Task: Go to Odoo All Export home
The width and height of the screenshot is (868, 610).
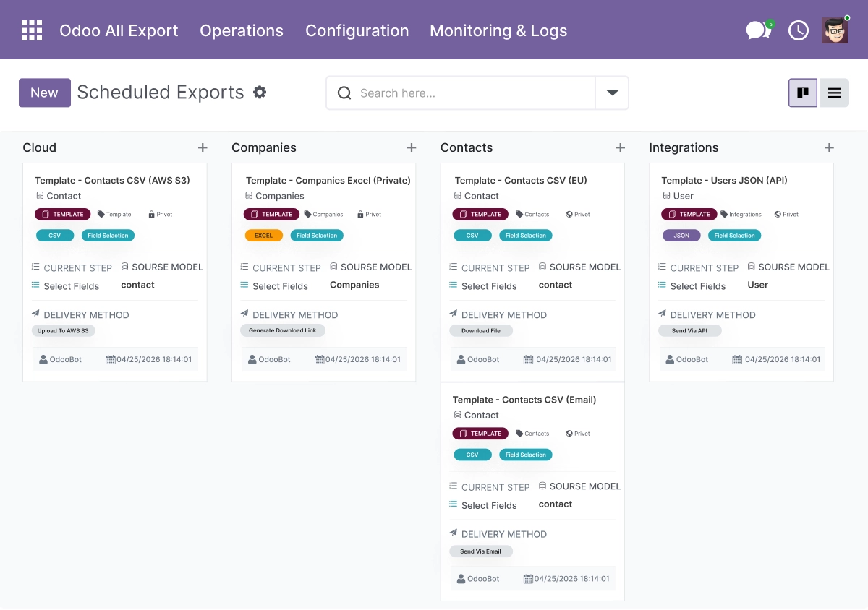Action: (x=119, y=30)
